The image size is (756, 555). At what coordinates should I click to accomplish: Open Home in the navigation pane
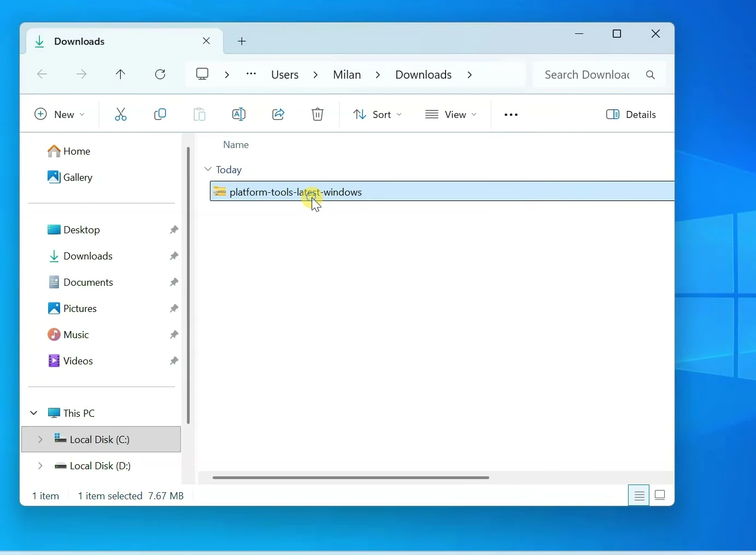[x=69, y=151]
